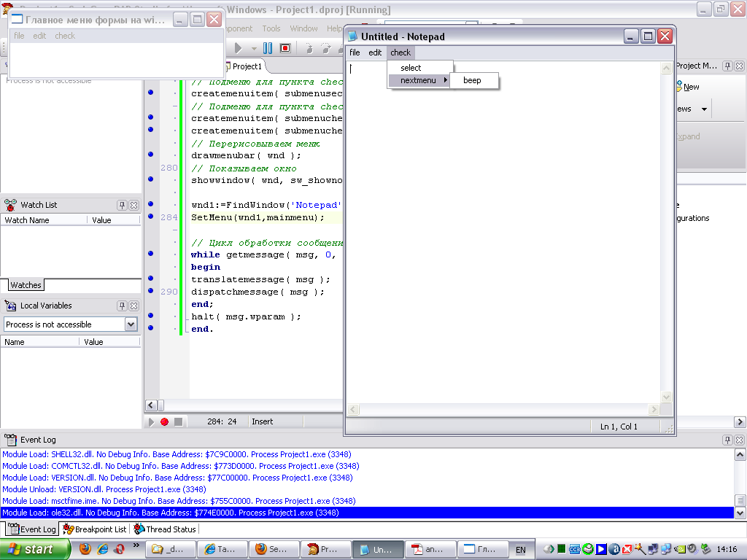Click inside the Notepad text area
Viewport: 747px width, 560px height.
[x=503, y=241]
